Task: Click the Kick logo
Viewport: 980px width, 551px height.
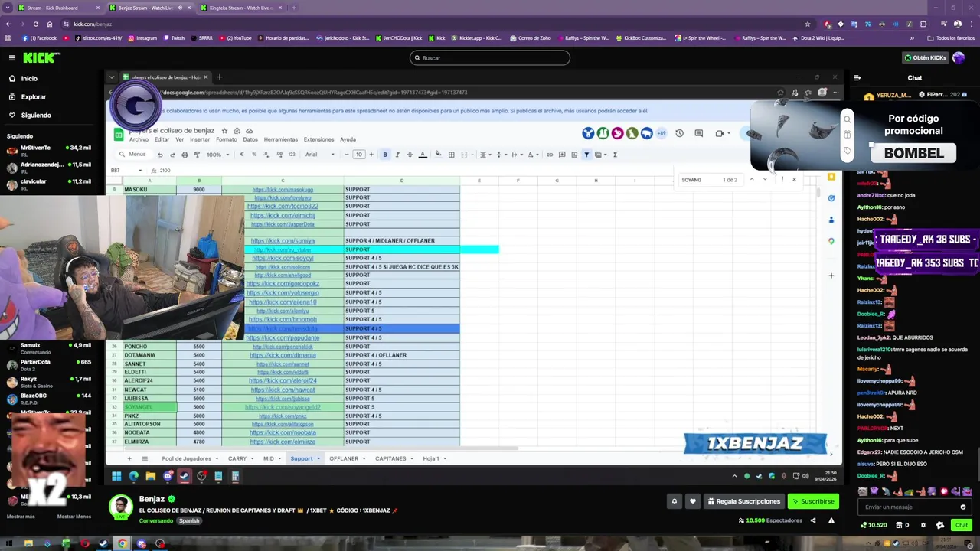Action: [x=41, y=57]
